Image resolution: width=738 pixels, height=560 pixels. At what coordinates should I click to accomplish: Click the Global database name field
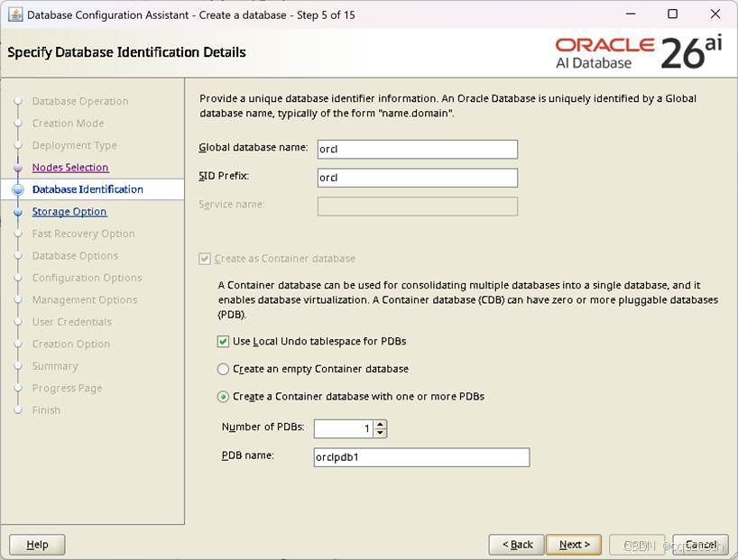coord(418,149)
